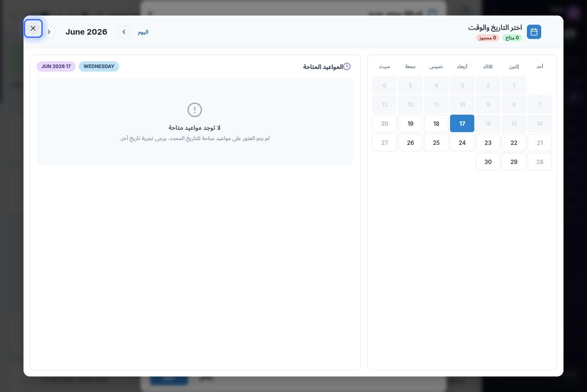Click the 17 JUN 2026 date badge
The height and width of the screenshot is (392, 587).
[x=56, y=66]
